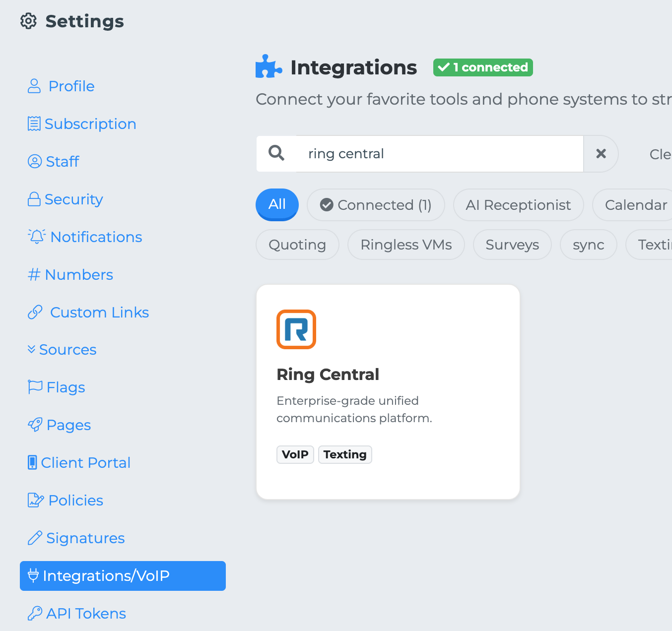The image size is (672, 631).
Task: Click the Security lock icon
Action: [34, 199]
